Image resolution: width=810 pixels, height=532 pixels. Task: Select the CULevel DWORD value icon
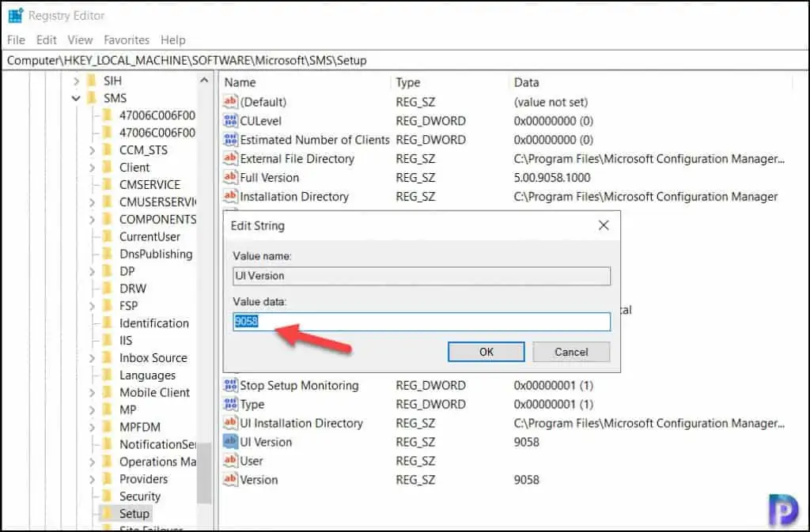point(230,121)
